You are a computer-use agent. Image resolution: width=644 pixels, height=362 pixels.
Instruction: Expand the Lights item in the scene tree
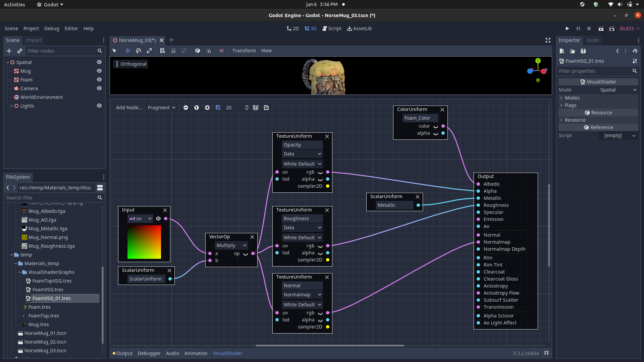point(11,106)
